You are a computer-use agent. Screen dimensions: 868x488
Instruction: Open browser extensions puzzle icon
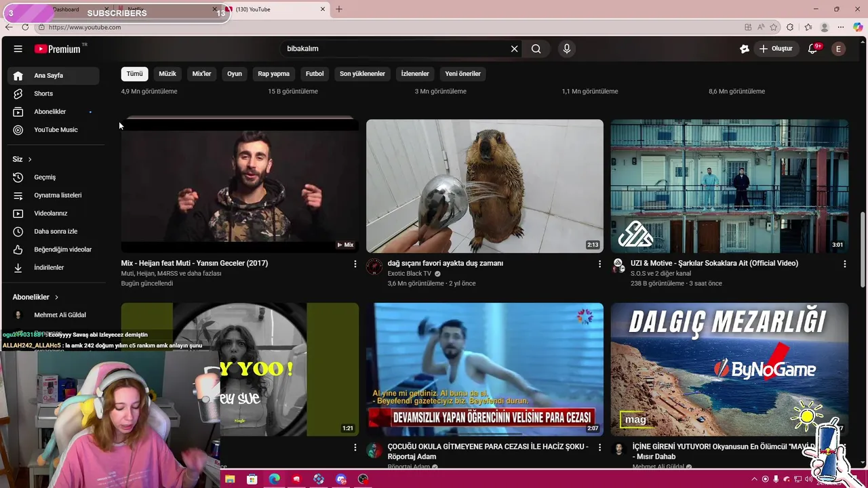pyautogui.click(x=790, y=27)
